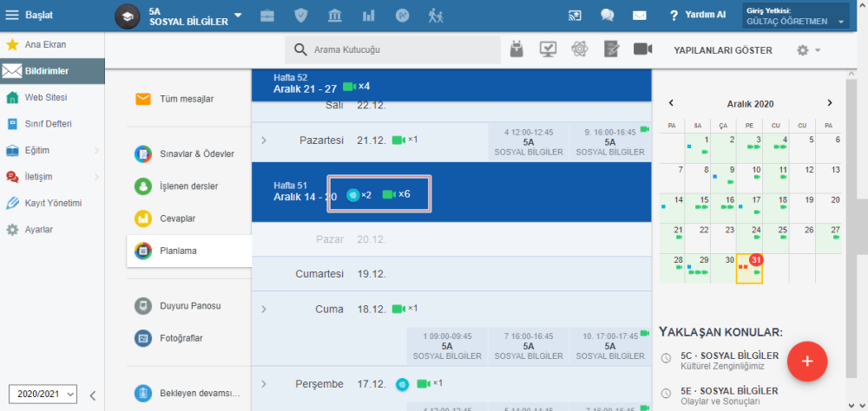Image resolution: width=868 pixels, height=411 pixels.
Task: Click the round compass icon in top bar
Action: click(x=402, y=16)
